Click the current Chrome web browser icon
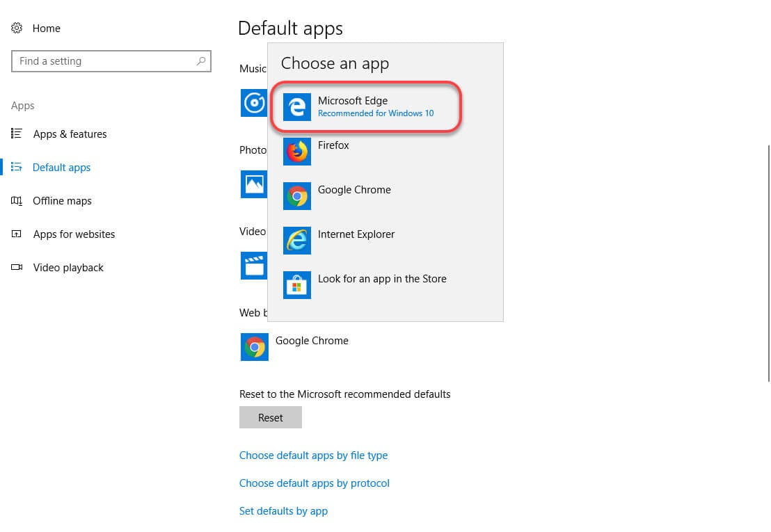 pyautogui.click(x=254, y=347)
